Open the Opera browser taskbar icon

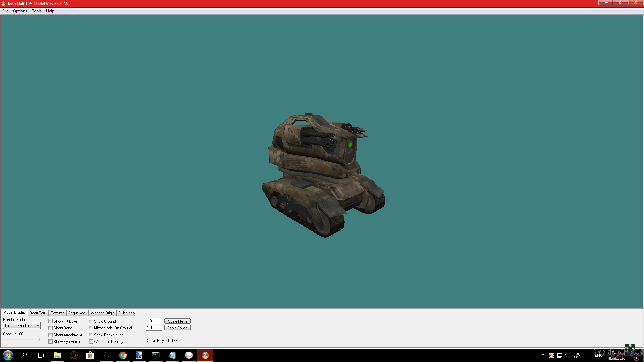pos(73,355)
